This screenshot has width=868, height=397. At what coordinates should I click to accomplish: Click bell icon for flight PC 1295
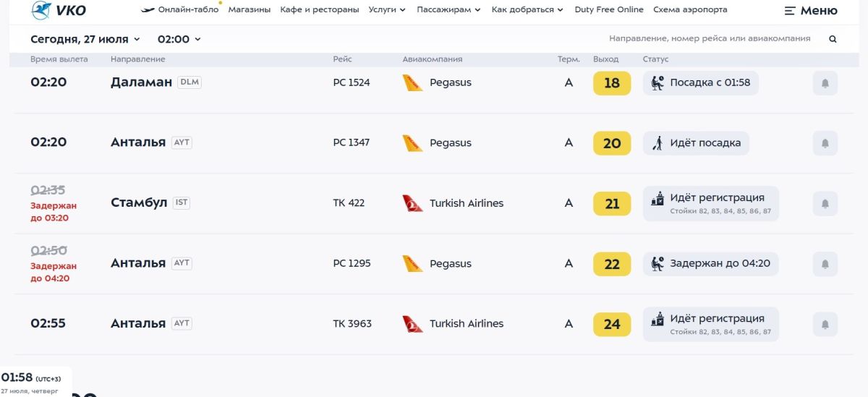click(x=825, y=264)
